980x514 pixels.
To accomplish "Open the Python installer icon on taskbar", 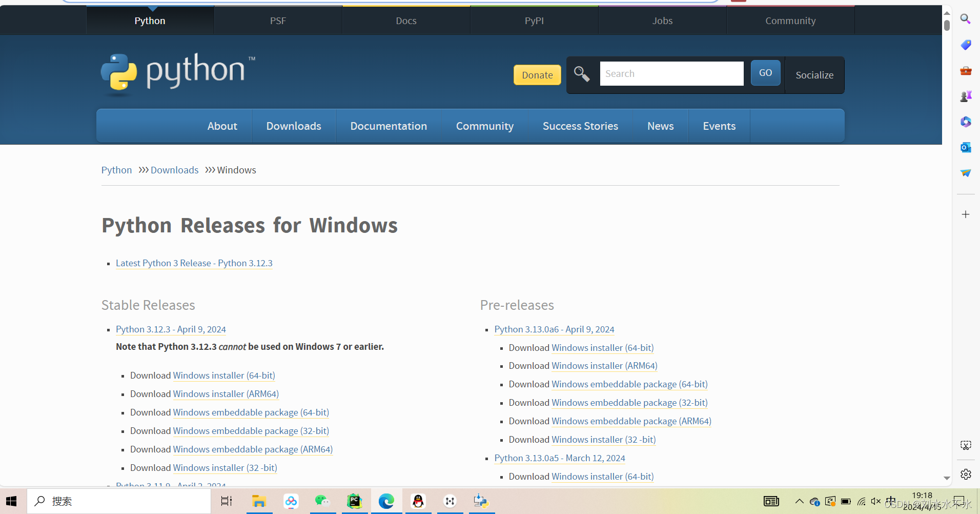I will pos(481,501).
